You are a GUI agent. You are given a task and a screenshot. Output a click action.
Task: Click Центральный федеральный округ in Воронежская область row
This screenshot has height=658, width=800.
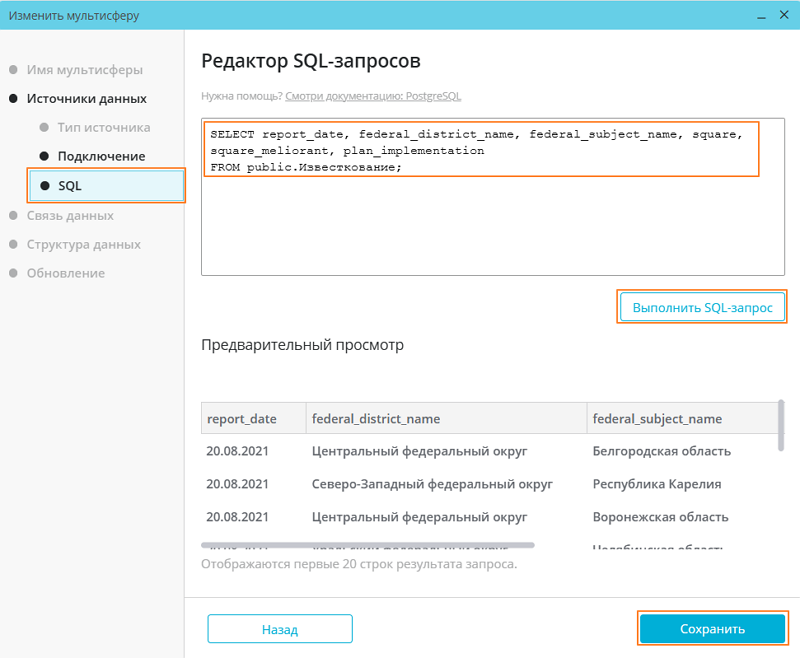point(419,517)
